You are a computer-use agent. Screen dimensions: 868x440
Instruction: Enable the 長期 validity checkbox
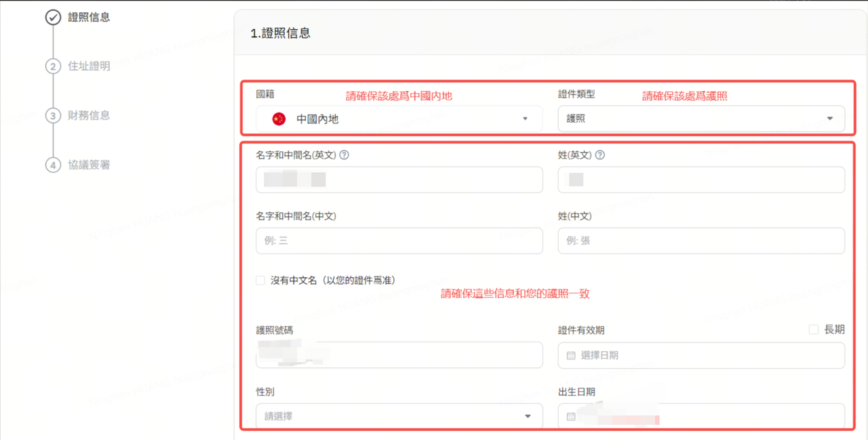[814, 329]
